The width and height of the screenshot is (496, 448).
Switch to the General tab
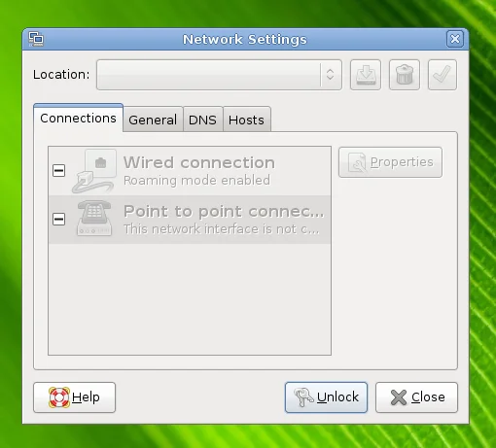(x=153, y=120)
